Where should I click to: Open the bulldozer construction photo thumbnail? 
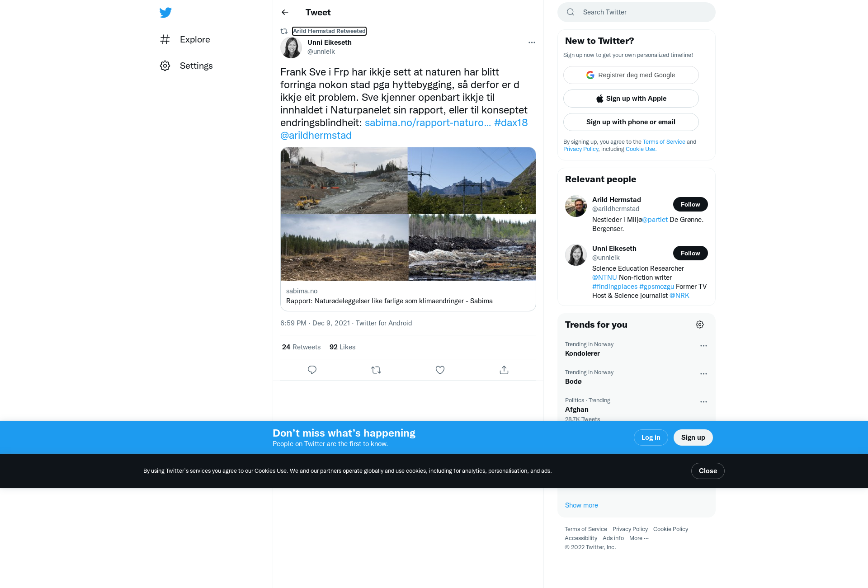[x=344, y=180]
